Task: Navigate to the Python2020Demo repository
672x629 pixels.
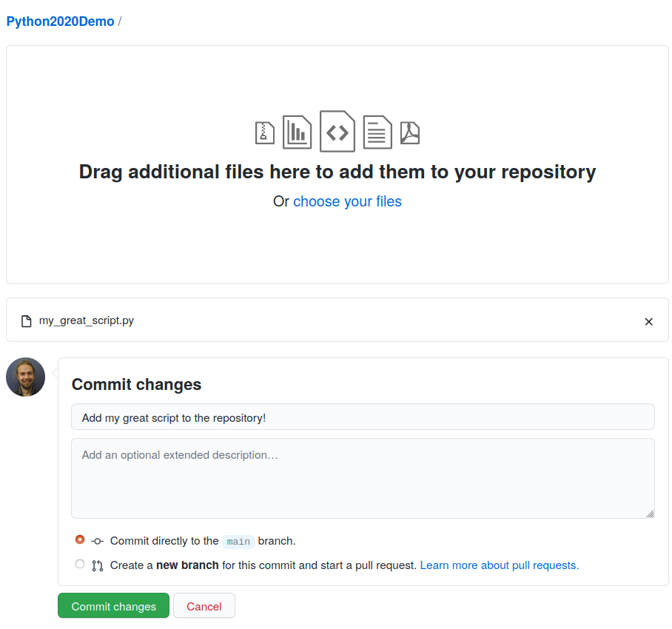Action: pyautogui.click(x=59, y=21)
